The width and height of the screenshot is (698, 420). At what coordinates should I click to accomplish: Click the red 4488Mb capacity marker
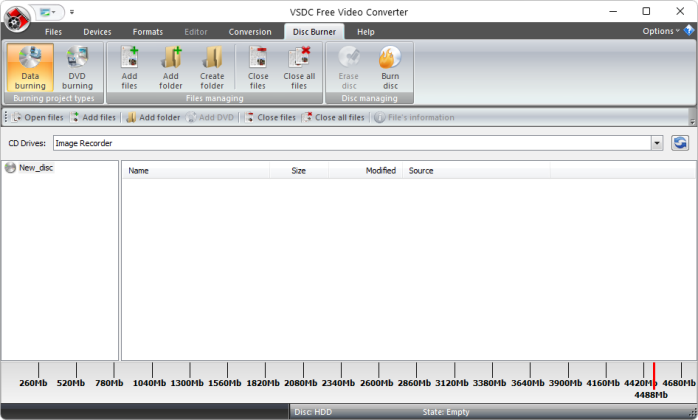coord(653,376)
